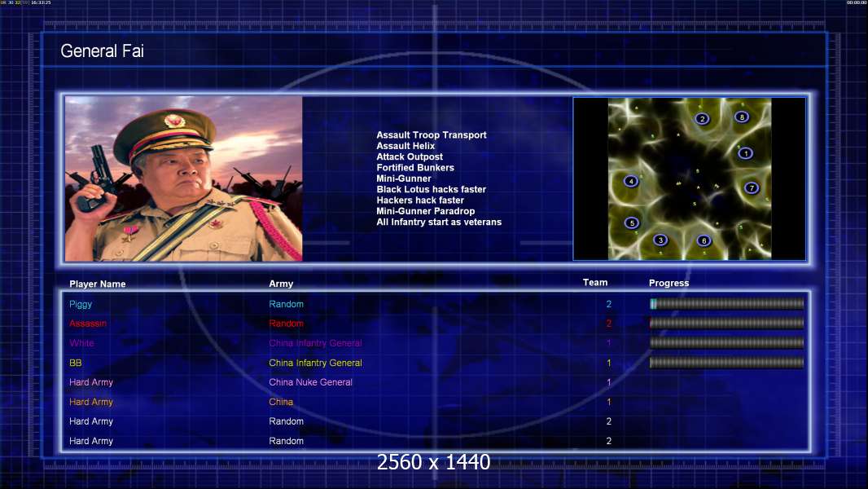The width and height of the screenshot is (868, 489).
Task: Select Hard Army in the China Nuke General row
Action: [x=90, y=382]
